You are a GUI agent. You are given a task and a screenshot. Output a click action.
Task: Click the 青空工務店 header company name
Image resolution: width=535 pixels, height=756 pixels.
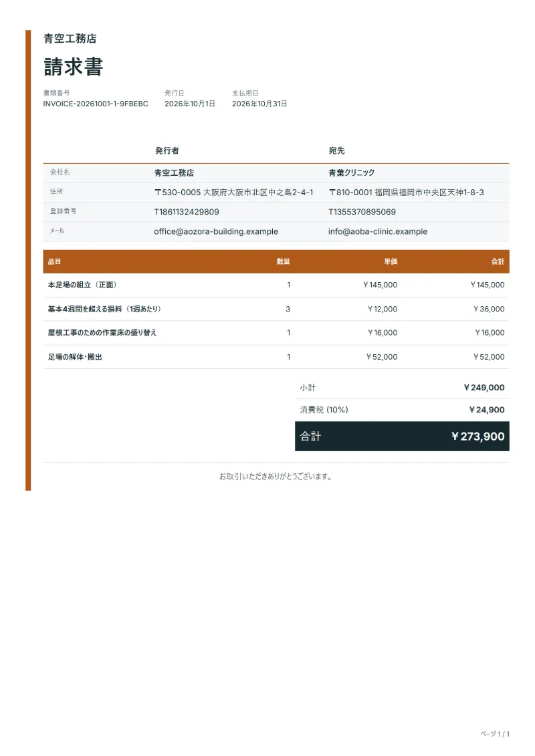pyautogui.click(x=70, y=39)
